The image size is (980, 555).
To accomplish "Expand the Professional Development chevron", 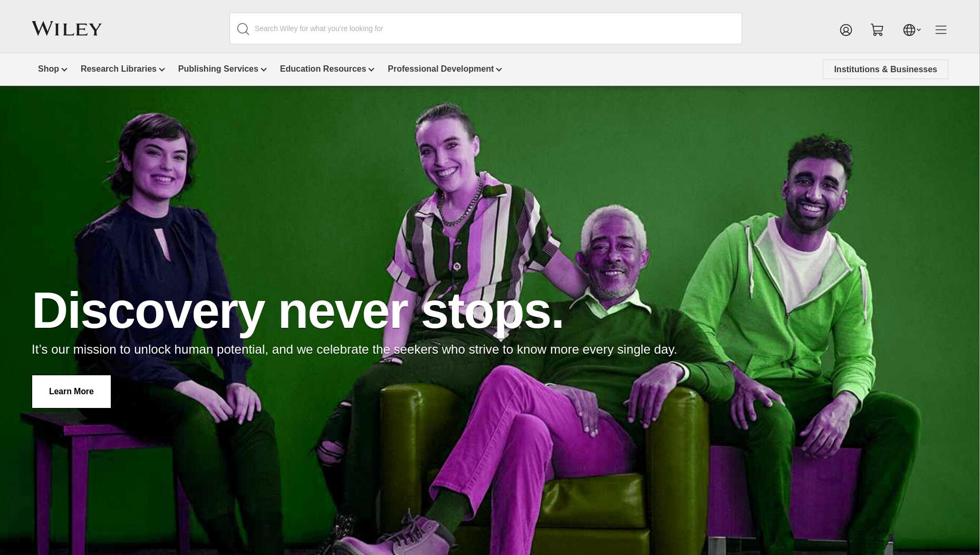I will (499, 70).
